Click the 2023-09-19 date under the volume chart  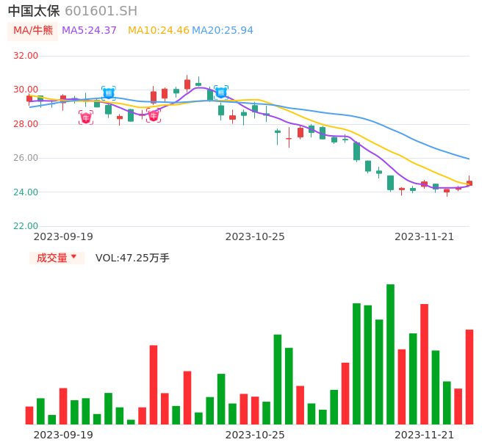[63, 435]
